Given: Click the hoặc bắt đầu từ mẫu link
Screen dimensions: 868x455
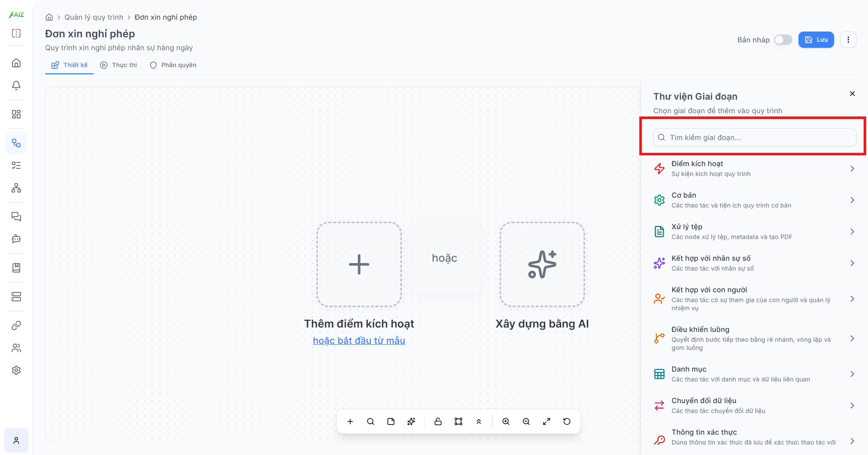Looking at the screenshot, I should [x=359, y=340].
